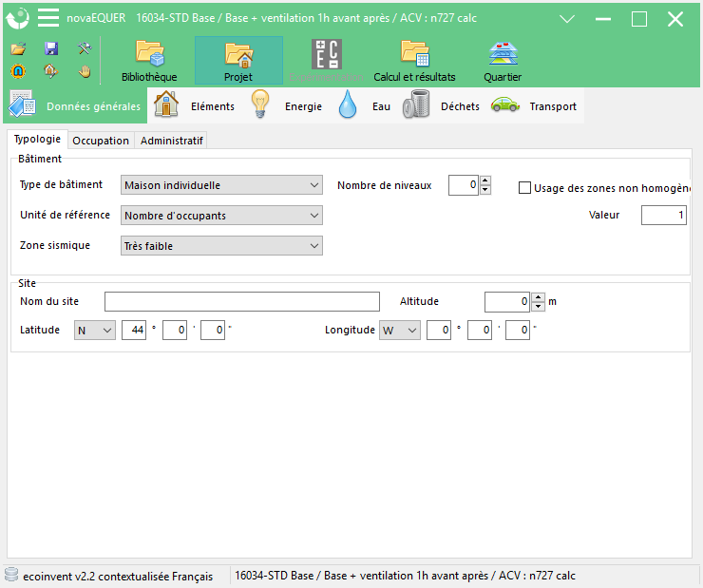Open the Transport car section
703x588 pixels.
pyautogui.click(x=534, y=105)
